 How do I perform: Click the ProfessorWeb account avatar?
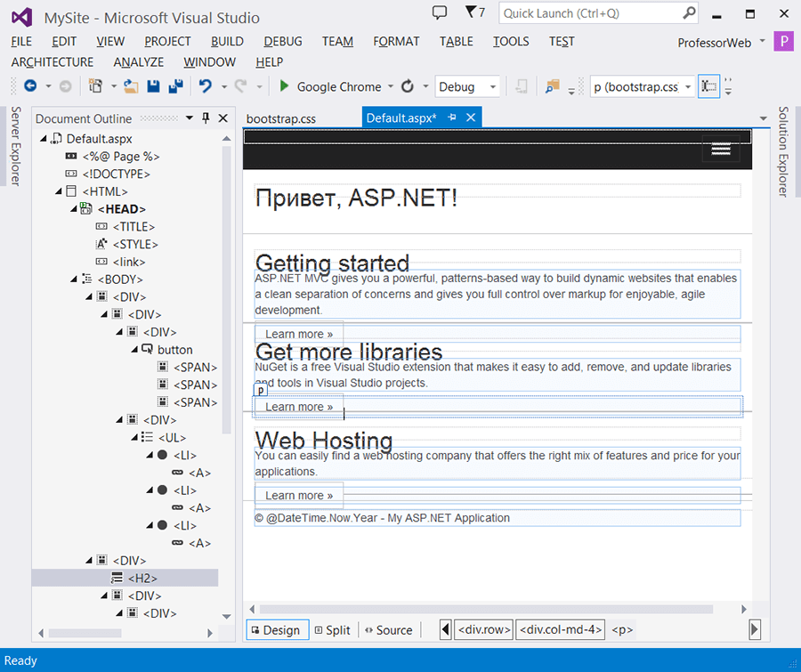[783, 42]
